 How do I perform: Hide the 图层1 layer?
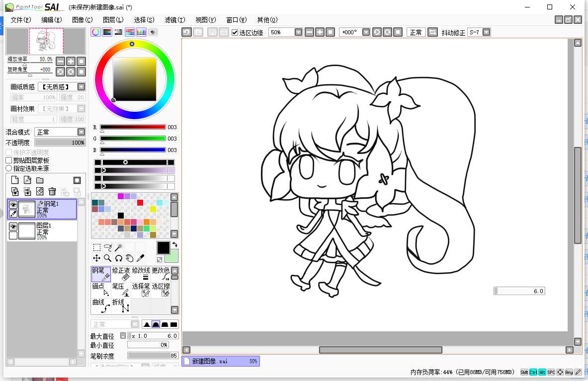click(13, 227)
